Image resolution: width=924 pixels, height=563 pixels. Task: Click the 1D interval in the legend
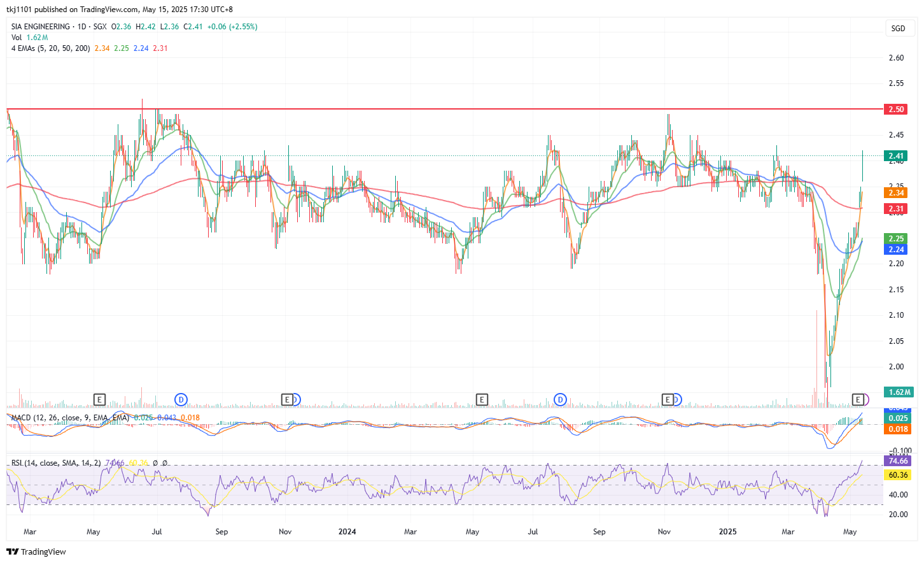81,27
